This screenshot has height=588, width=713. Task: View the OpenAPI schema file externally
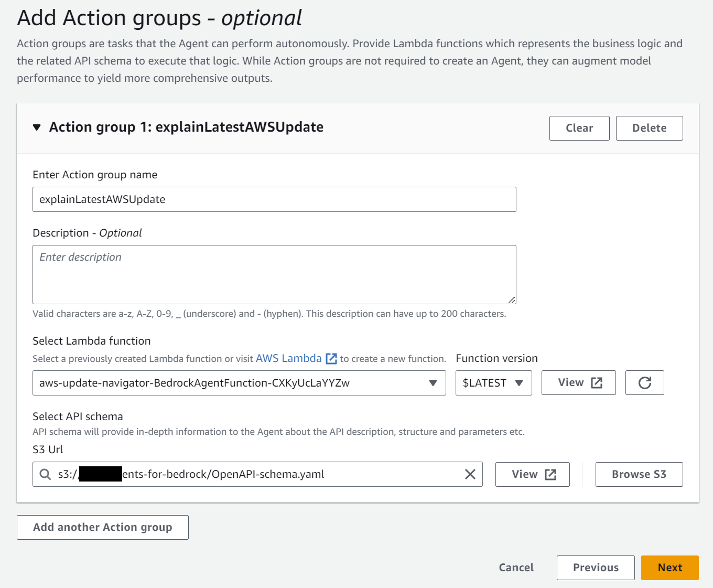tap(532, 474)
